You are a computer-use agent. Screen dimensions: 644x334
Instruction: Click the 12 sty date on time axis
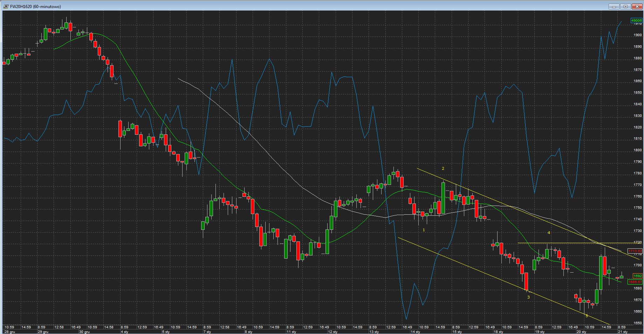[333, 332]
